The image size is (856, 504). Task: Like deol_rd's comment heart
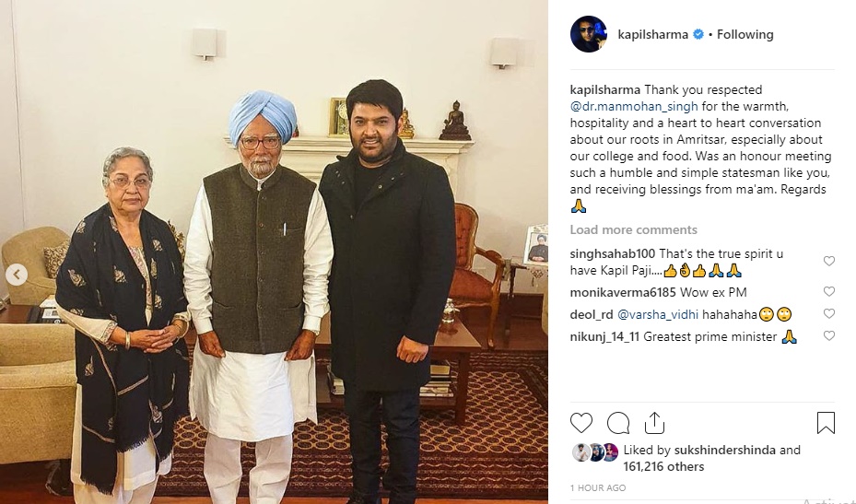828,313
